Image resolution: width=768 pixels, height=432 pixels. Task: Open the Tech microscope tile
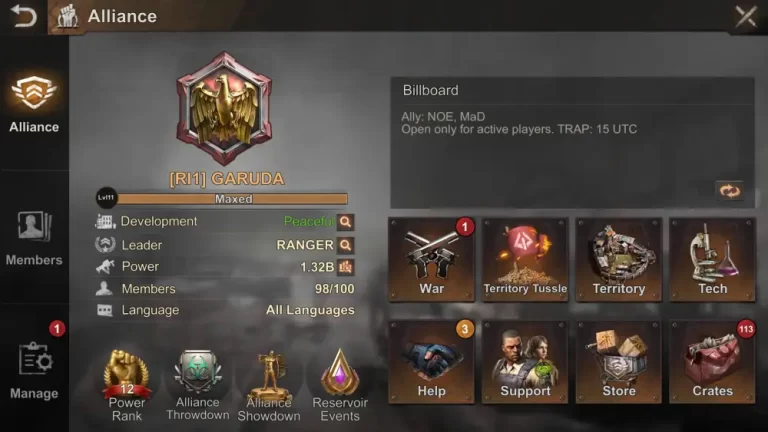coord(712,260)
